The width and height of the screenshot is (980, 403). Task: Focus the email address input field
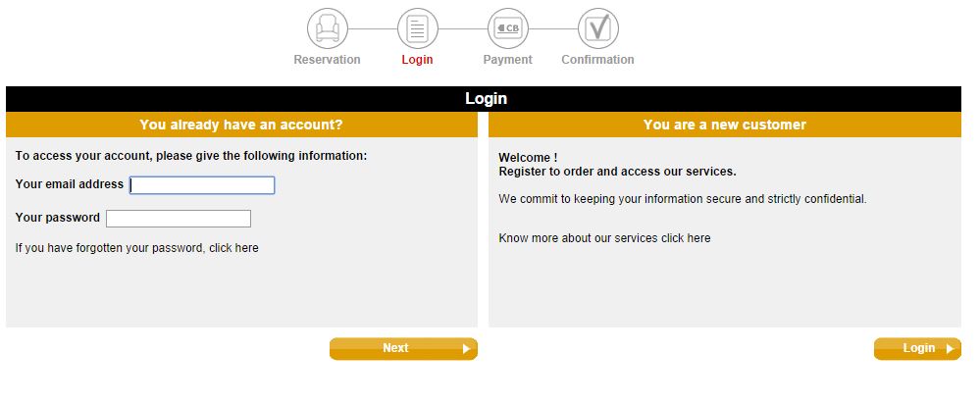[202, 185]
